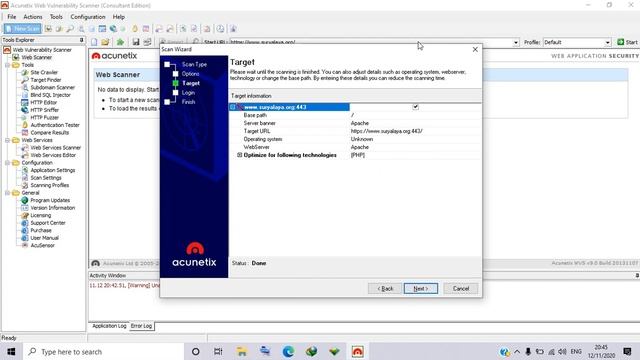Go to Login wizard step
Viewport: 640px width, 360px height.
(188, 93)
